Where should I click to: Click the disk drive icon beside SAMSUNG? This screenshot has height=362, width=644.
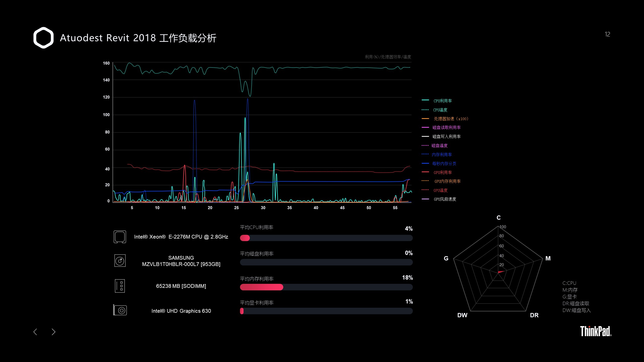pos(120,261)
